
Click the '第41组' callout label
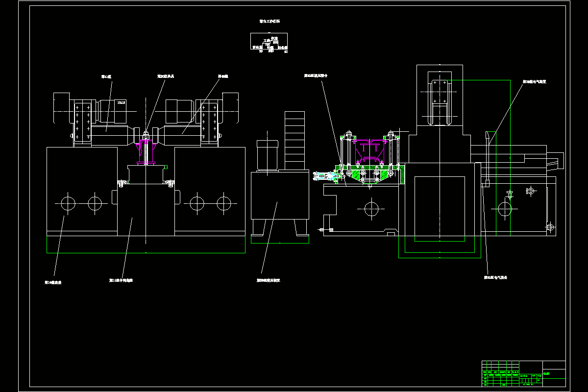(x=106, y=76)
